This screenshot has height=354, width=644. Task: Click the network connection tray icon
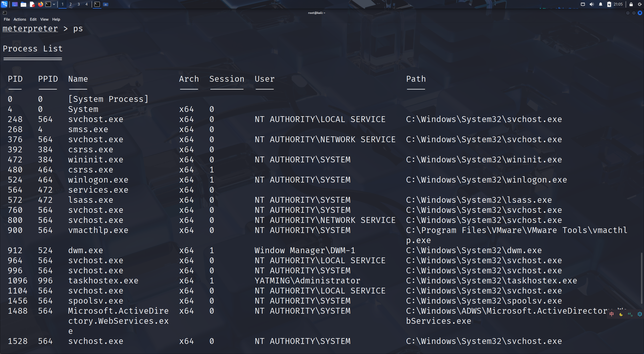tap(583, 4)
